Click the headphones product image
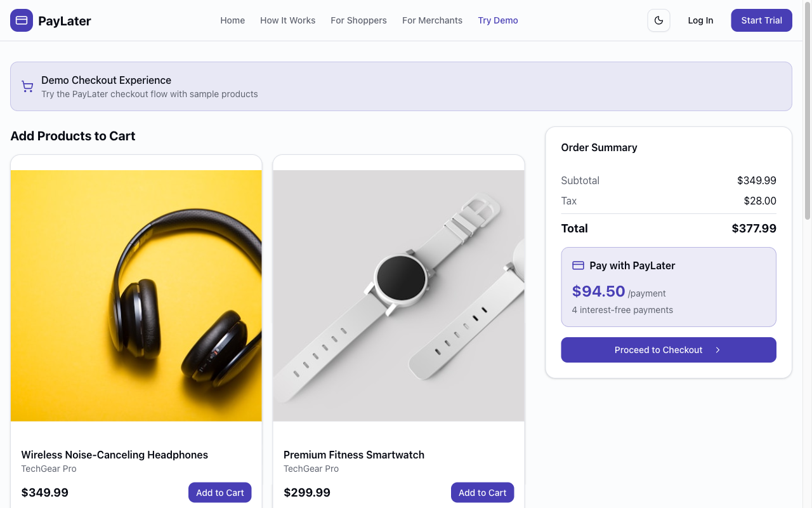 click(x=136, y=295)
